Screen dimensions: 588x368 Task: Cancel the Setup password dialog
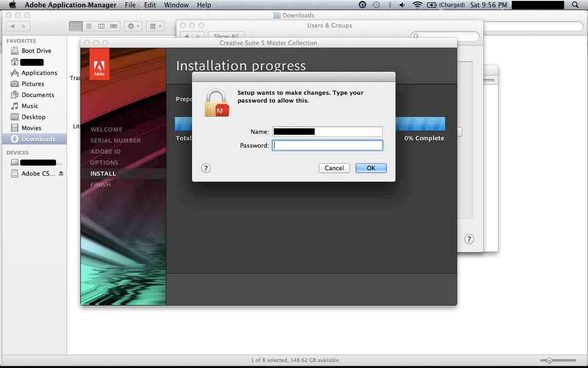pyautogui.click(x=334, y=168)
